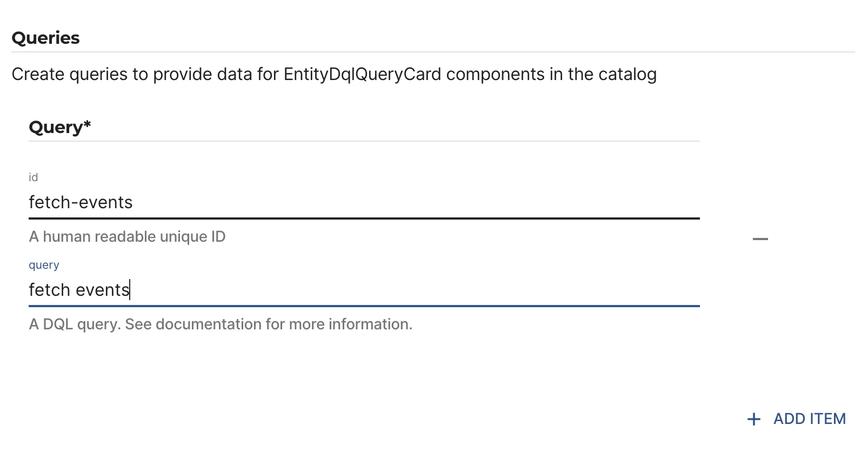Click the blue query field label

tap(43, 265)
